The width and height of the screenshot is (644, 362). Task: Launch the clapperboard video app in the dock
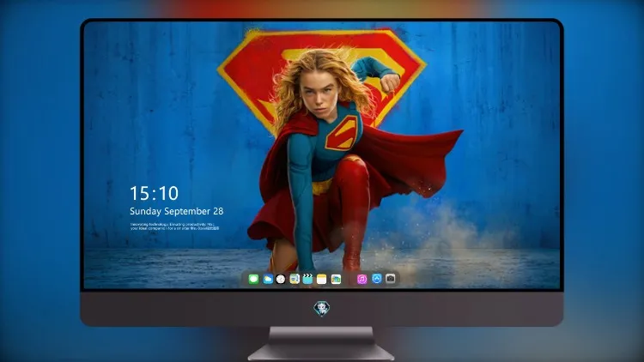pyautogui.click(x=307, y=280)
